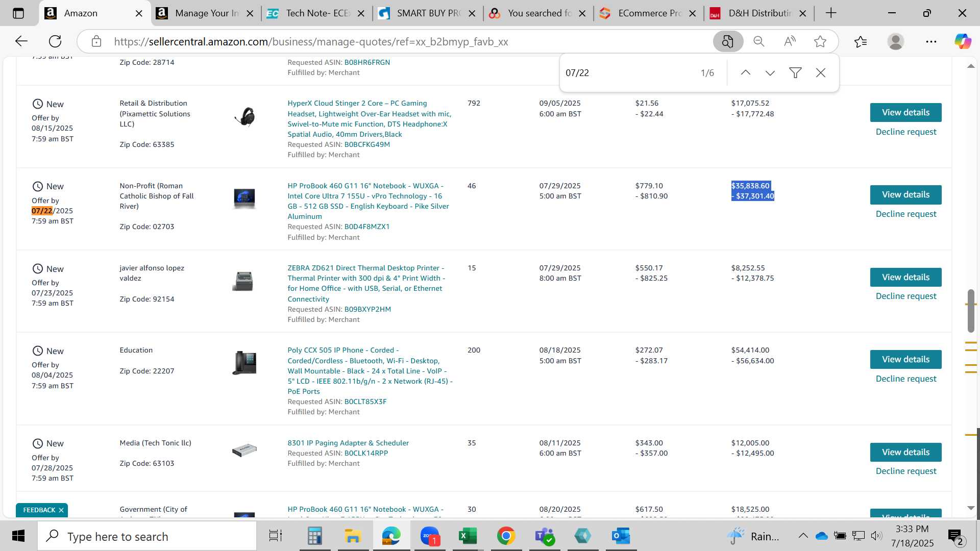
Task: Open Excel from the taskbar
Action: click(468, 536)
